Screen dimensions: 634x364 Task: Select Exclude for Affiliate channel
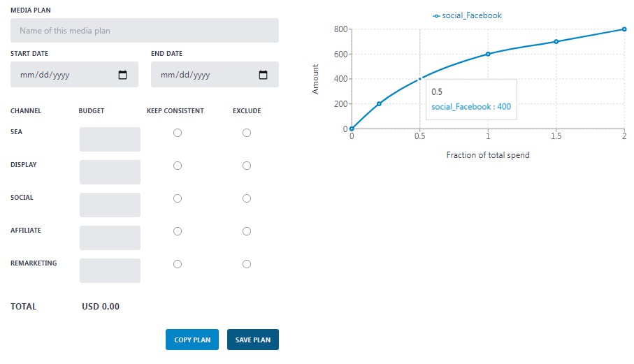coord(246,231)
